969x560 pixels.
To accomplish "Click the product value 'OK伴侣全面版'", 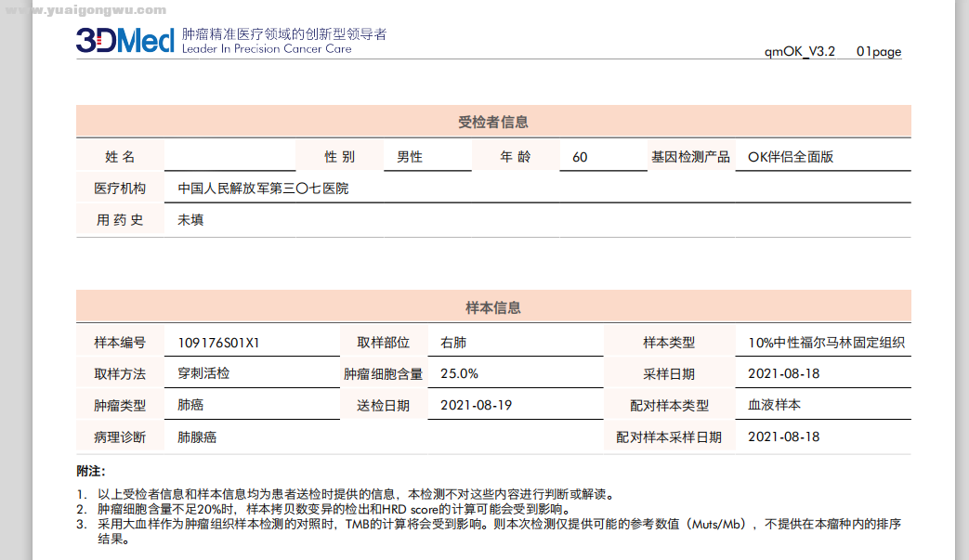I will [x=791, y=157].
